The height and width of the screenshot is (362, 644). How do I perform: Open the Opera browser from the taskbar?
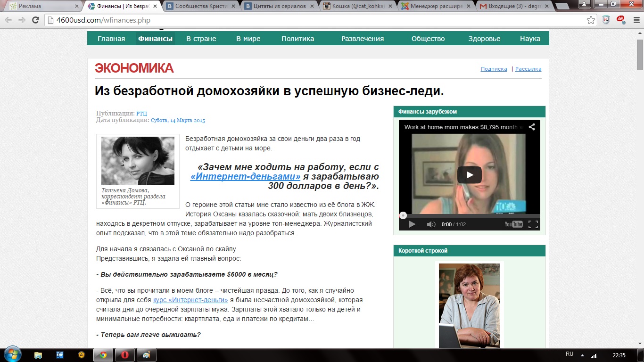pos(124,355)
